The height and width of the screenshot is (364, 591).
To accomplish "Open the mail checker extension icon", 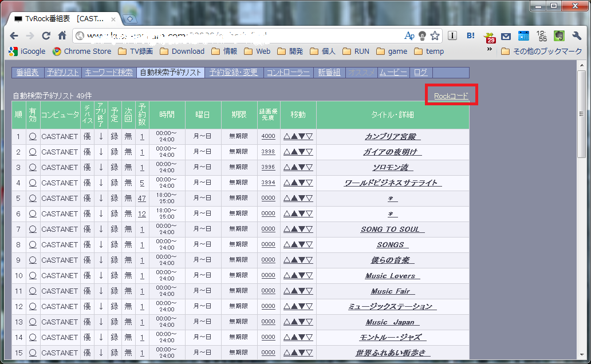I will (x=506, y=37).
